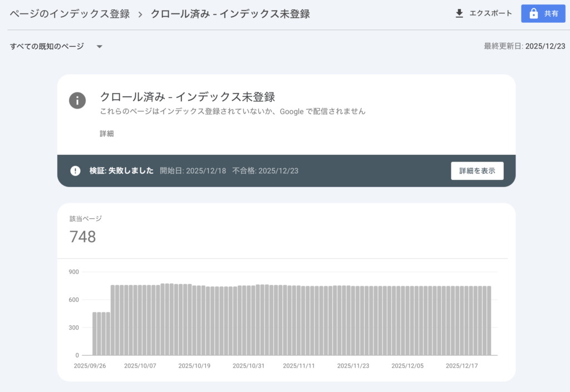
Task: Go back to ページのインデックス登録 breadcrumb
Action: [x=70, y=14]
